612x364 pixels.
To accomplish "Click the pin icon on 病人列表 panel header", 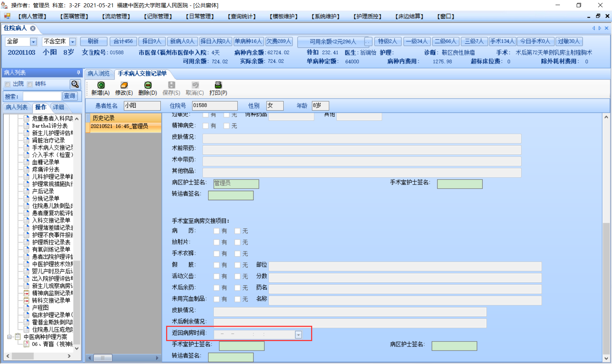I will click(x=78, y=73).
